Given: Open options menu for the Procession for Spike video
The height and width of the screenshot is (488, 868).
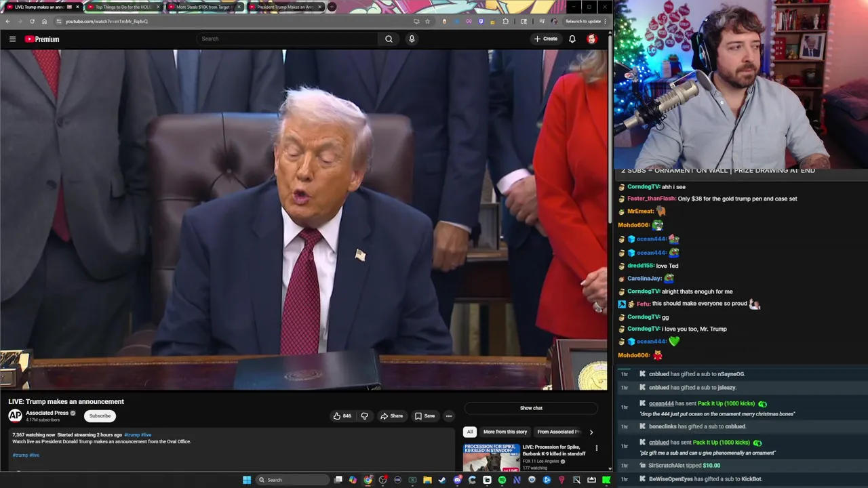Looking at the screenshot, I should (x=596, y=448).
